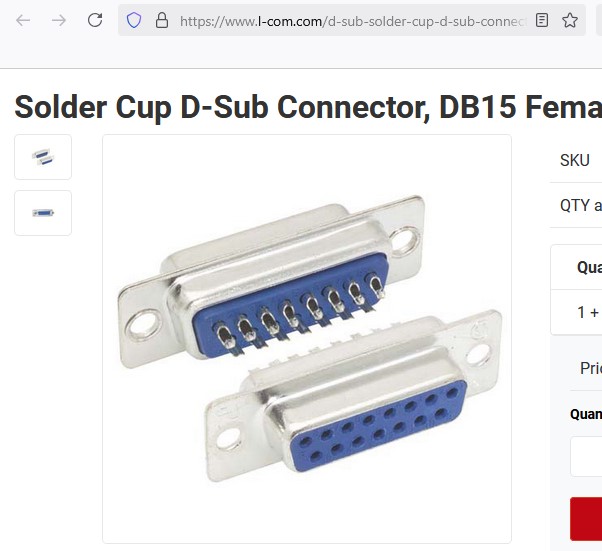Click the SKU label row
Screen dimensions: 602x551
point(576,160)
